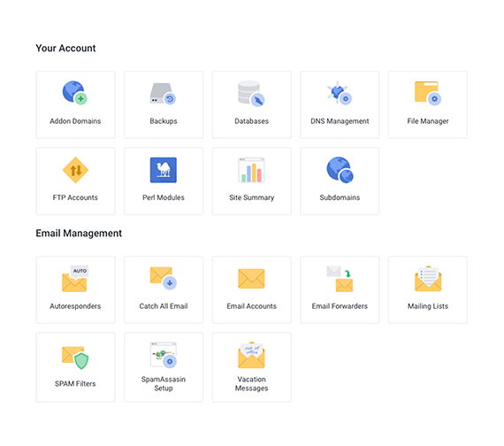Open the Addon Domains globe icon

[75, 92]
